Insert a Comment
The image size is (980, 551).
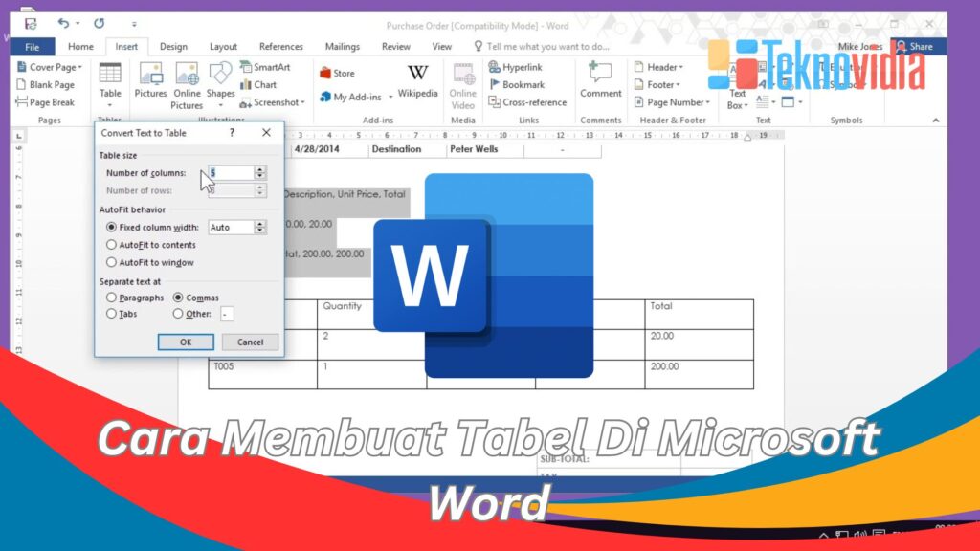[600, 81]
